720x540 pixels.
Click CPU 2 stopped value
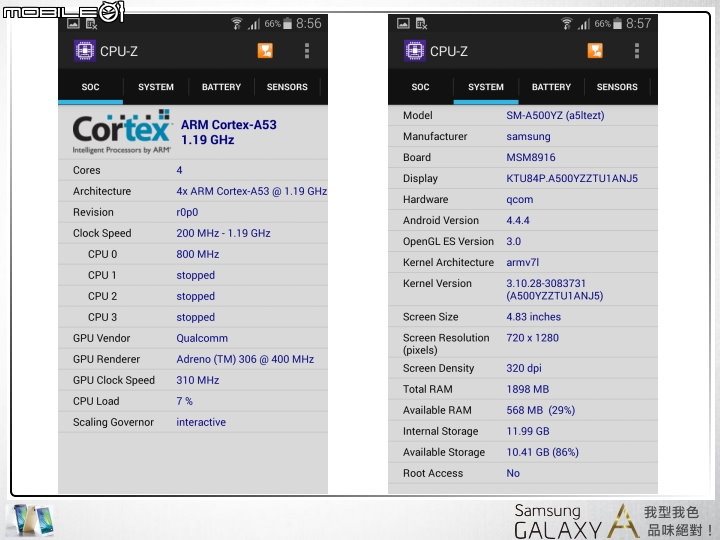(196, 297)
